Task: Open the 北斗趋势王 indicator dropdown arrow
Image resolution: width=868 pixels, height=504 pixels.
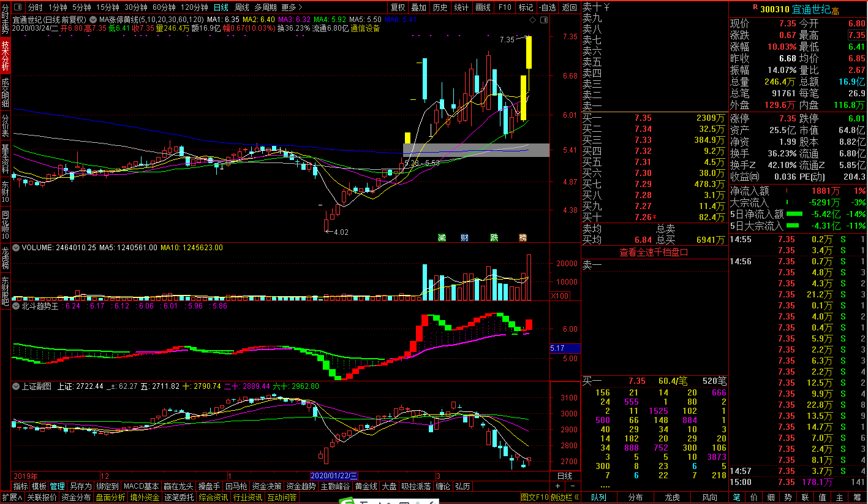Action: pyautogui.click(x=16, y=305)
